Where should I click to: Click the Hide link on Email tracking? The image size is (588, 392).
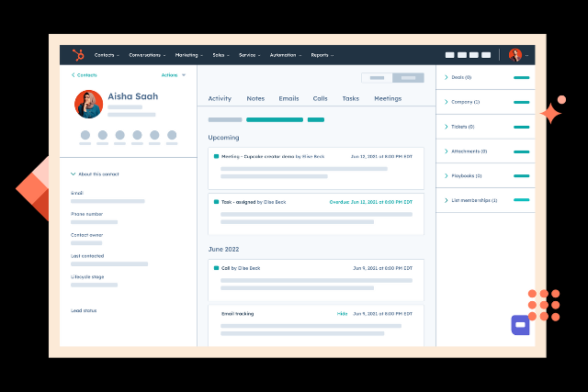point(342,314)
